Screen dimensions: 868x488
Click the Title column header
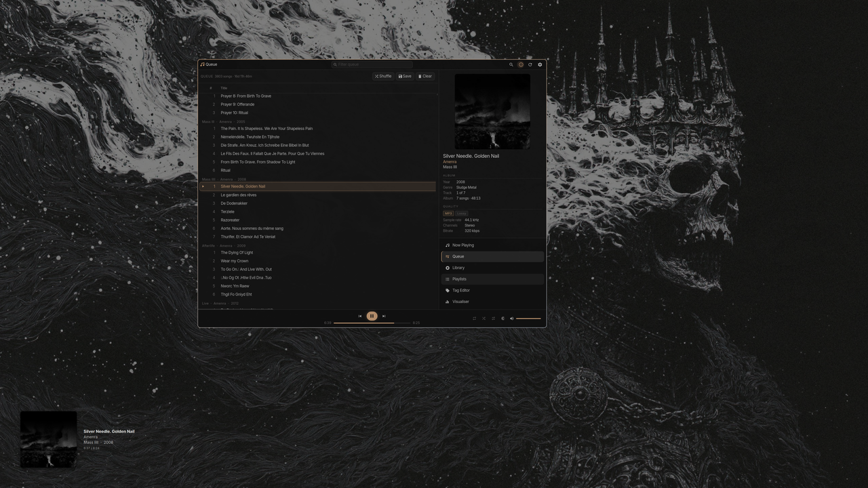click(x=224, y=88)
